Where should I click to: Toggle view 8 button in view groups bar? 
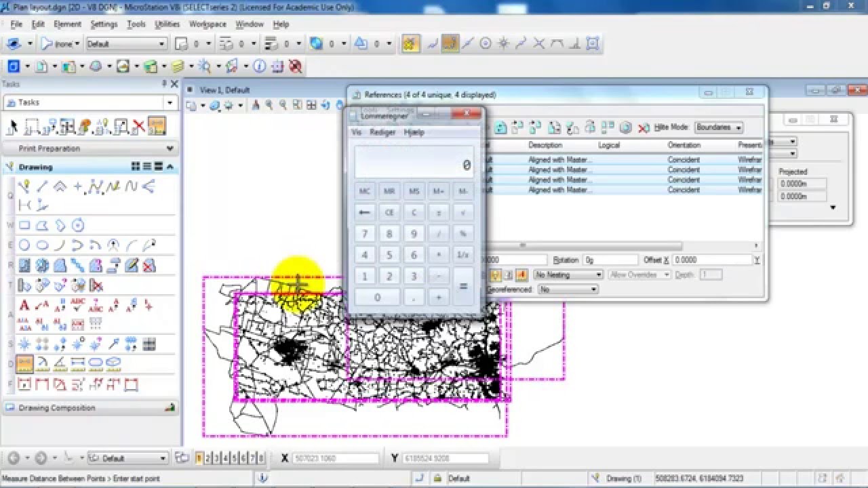261,458
